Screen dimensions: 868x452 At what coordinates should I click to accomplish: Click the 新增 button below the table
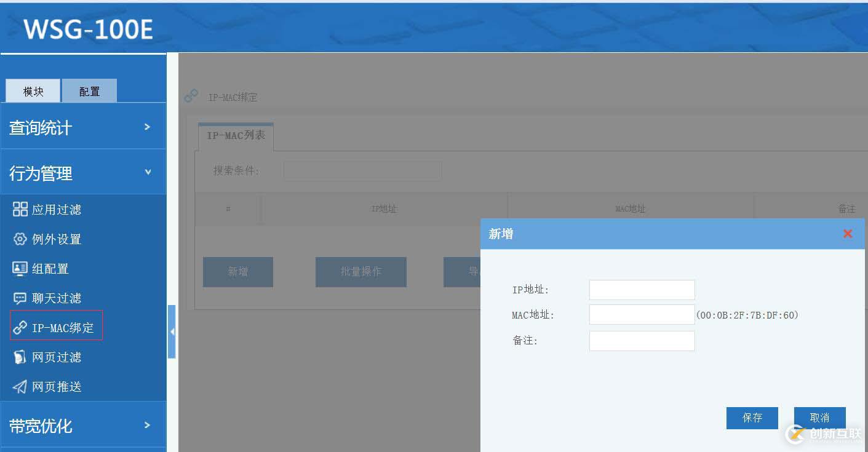coord(238,272)
